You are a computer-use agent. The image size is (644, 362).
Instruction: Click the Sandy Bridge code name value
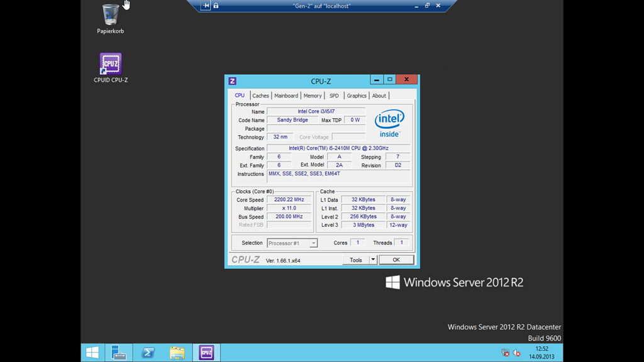click(x=292, y=120)
